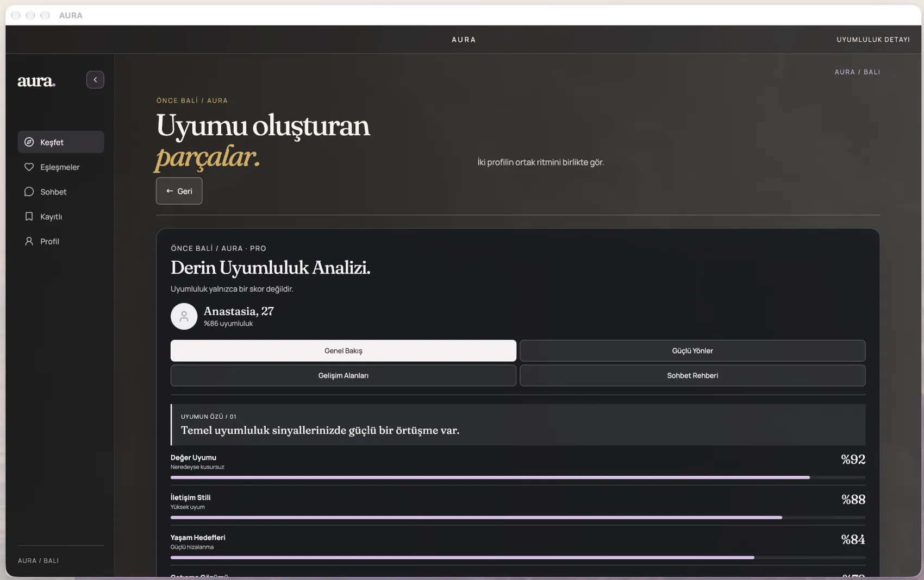Click the aura logo in the sidebar
This screenshot has width=924, height=580.
point(36,81)
